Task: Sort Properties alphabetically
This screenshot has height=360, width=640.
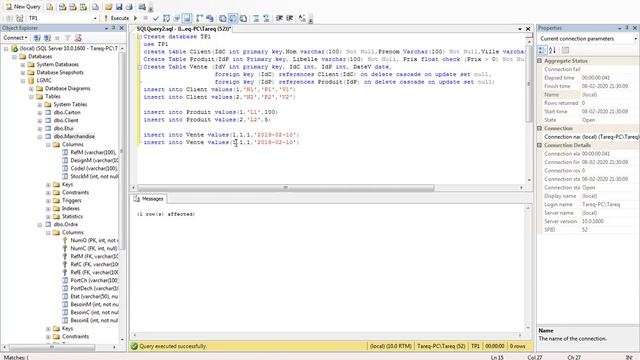Action: (x=552, y=50)
